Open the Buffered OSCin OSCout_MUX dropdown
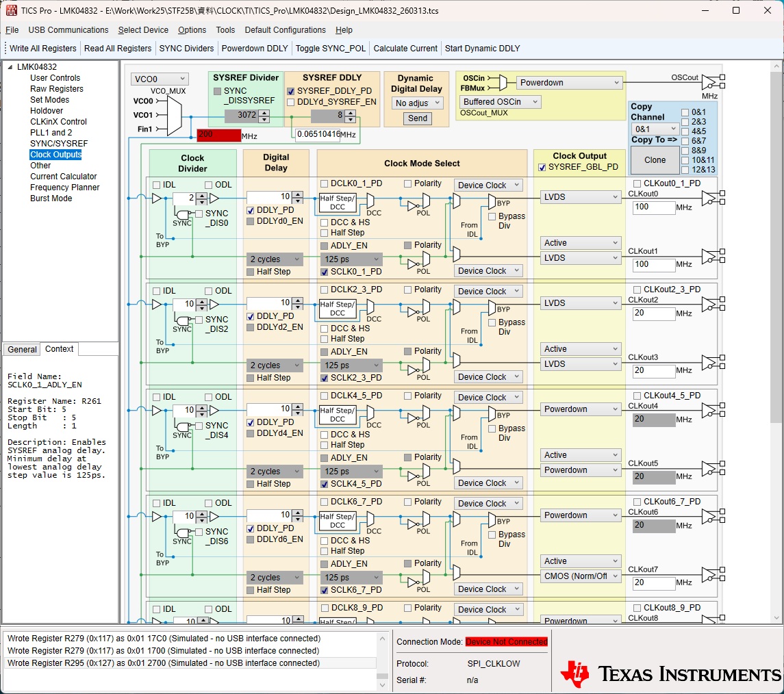Screen dimensions: 784x694 pos(500,102)
